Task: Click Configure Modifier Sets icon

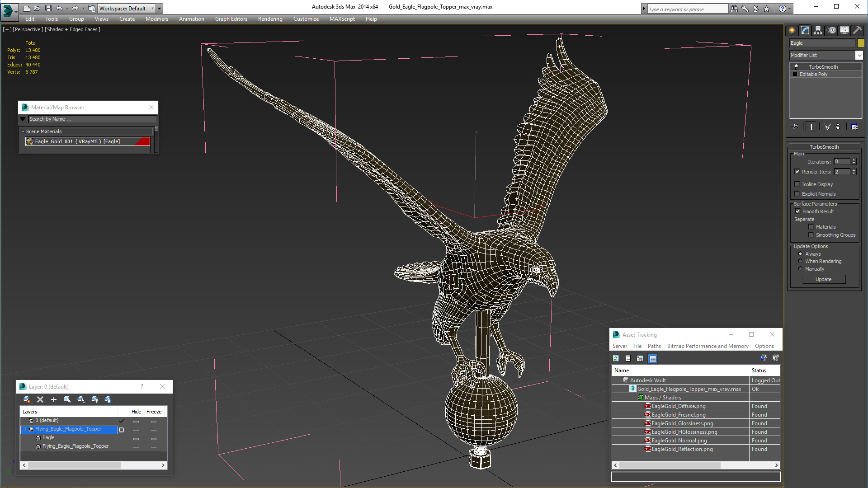Action: pyautogui.click(x=854, y=127)
